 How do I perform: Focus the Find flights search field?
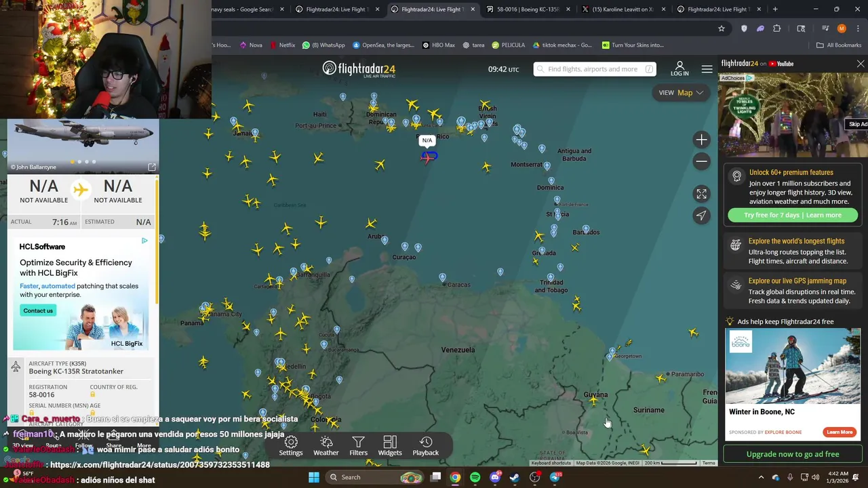pyautogui.click(x=594, y=69)
